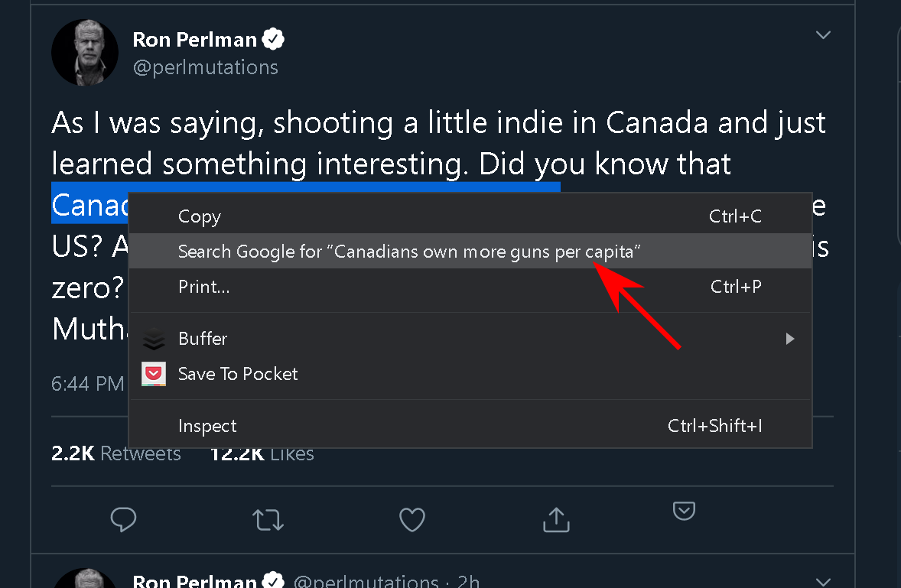Viewport: 901px width, 588px height.
Task: Select Copy from the context menu
Action: [x=200, y=216]
